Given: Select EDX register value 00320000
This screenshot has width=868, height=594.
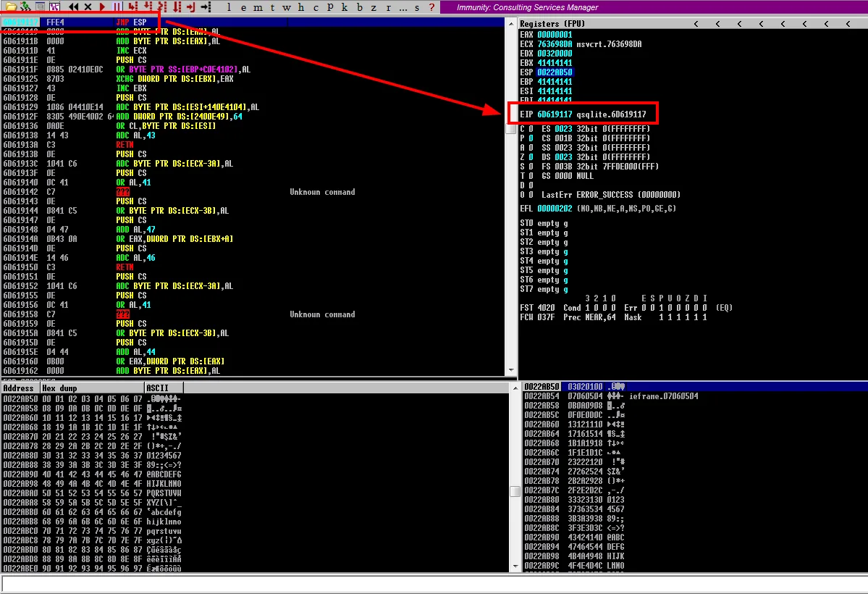Looking at the screenshot, I should [x=555, y=53].
